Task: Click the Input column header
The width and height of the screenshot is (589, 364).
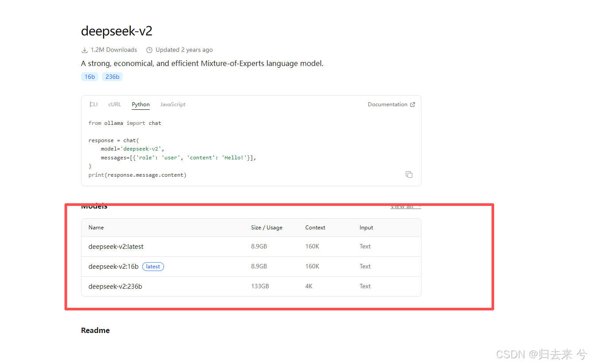Action: click(x=366, y=228)
